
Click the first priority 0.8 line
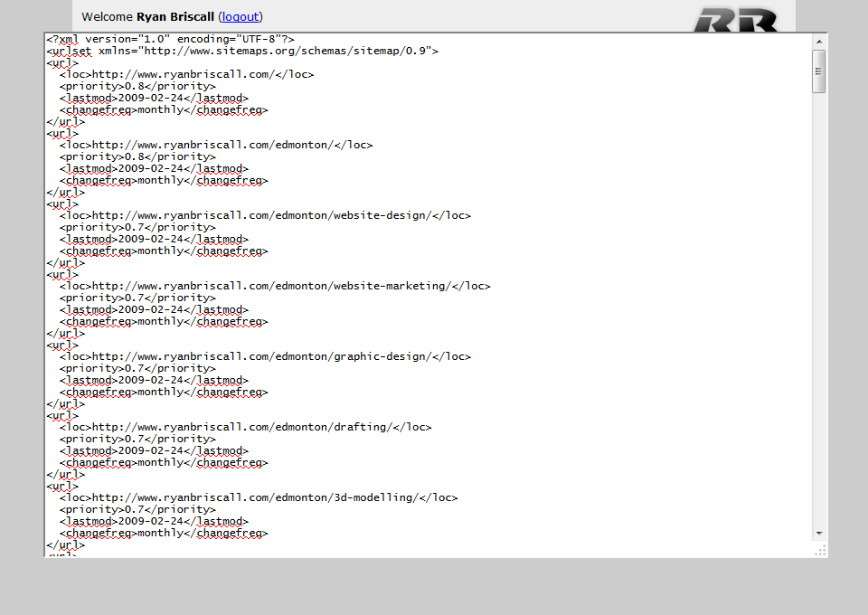(137, 87)
